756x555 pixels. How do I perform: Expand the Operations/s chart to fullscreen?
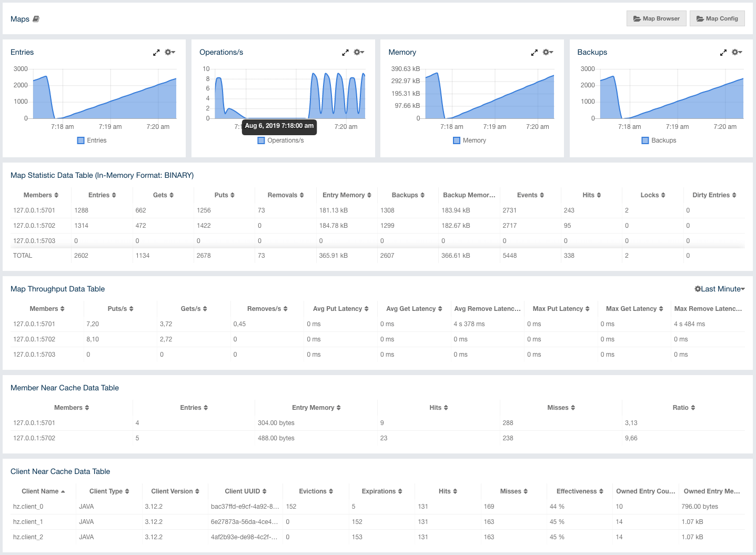[x=345, y=53]
